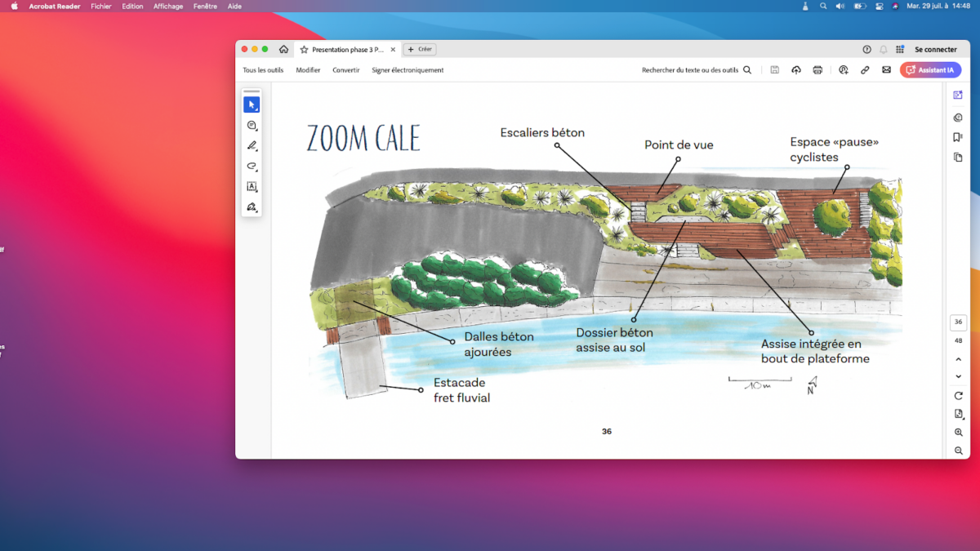980x551 pixels.
Task: Select the arrow selection tool
Action: point(252,104)
